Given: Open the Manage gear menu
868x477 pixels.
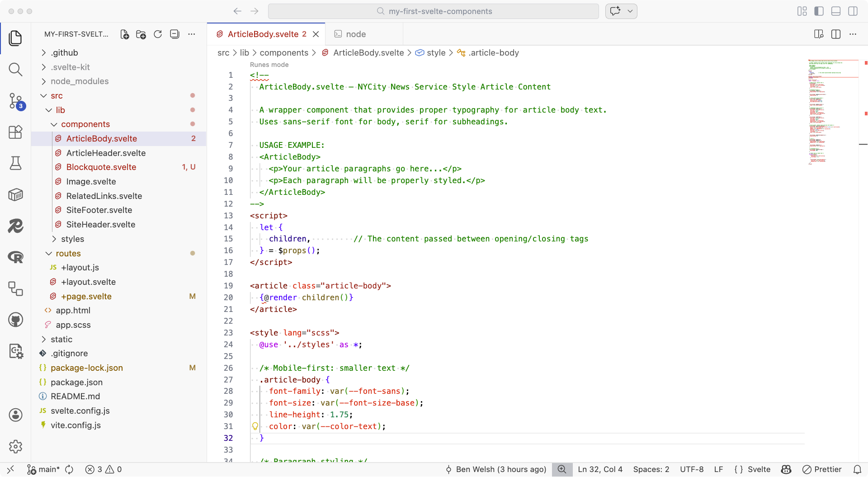Looking at the screenshot, I should point(15,446).
